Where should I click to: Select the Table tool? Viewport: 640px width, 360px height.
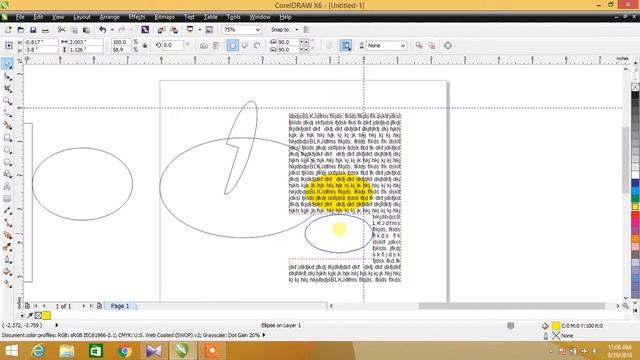click(x=7, y=199)
